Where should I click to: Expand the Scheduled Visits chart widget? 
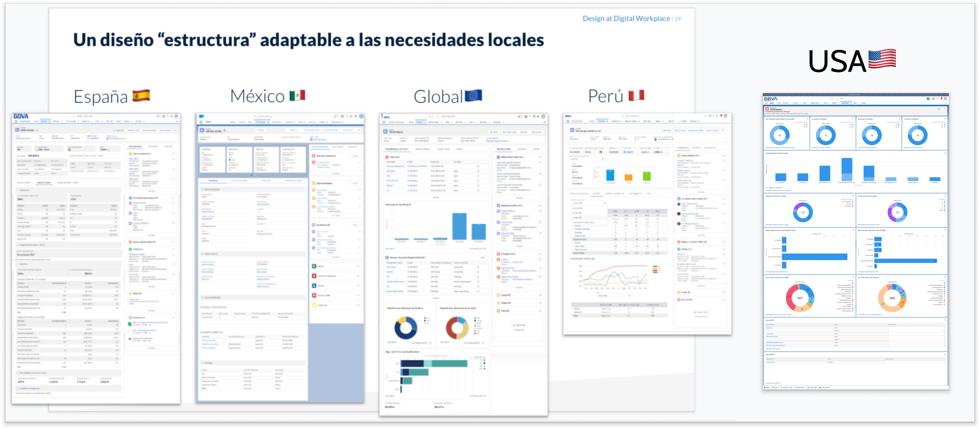(x=945, y=153)
